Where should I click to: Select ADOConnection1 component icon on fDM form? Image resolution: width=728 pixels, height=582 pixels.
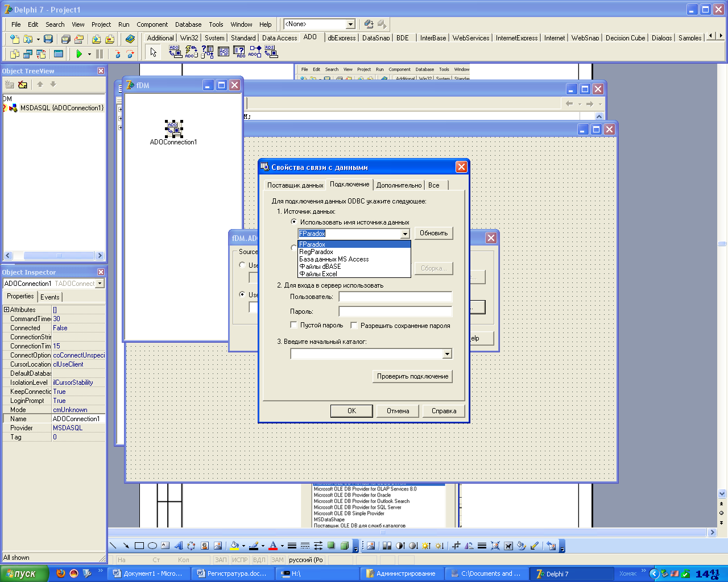tap(173, 128)
